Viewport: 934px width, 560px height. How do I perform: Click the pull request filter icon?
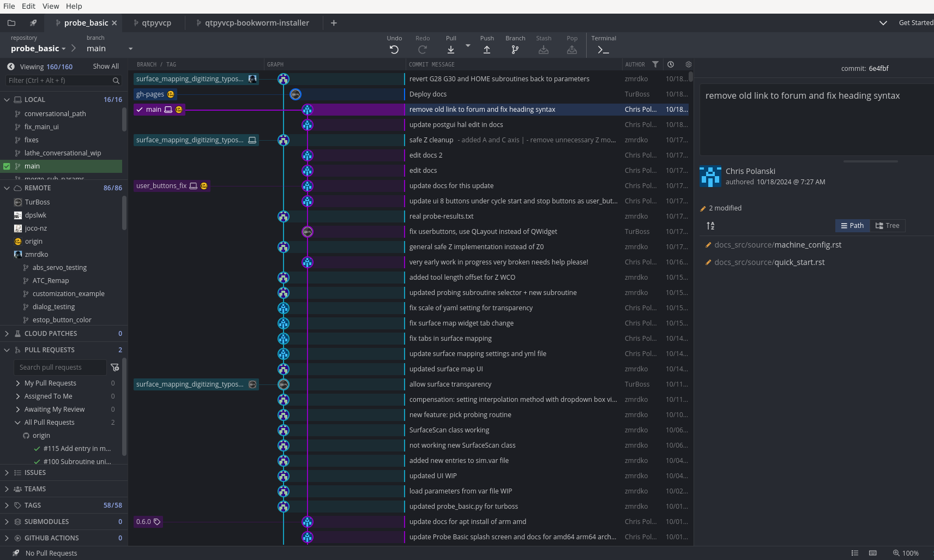[x=115, y=368]
